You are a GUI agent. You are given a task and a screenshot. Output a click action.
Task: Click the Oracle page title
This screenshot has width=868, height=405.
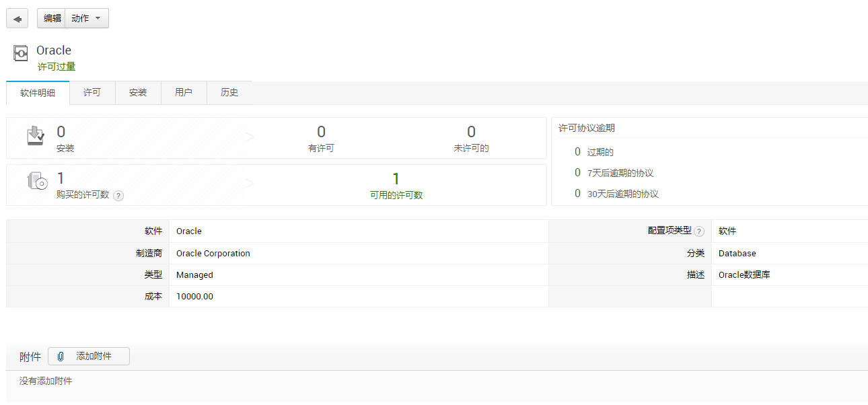click(x=54, y=50)
